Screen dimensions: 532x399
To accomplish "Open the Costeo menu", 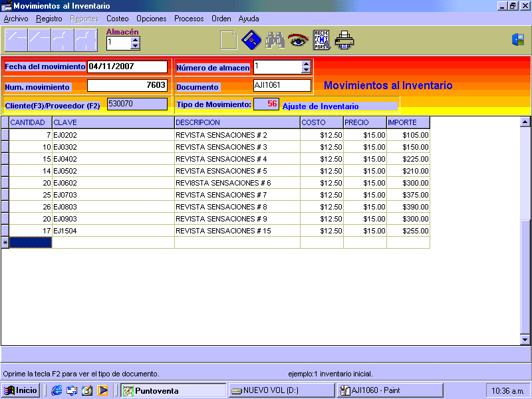I will 118,19.
